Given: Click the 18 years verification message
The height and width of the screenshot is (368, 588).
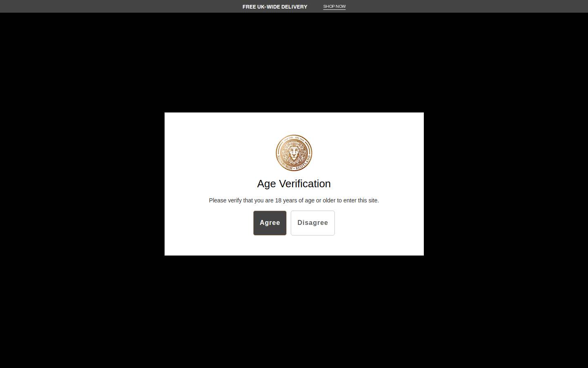Looking at the screenshot, I should (294, 200).
